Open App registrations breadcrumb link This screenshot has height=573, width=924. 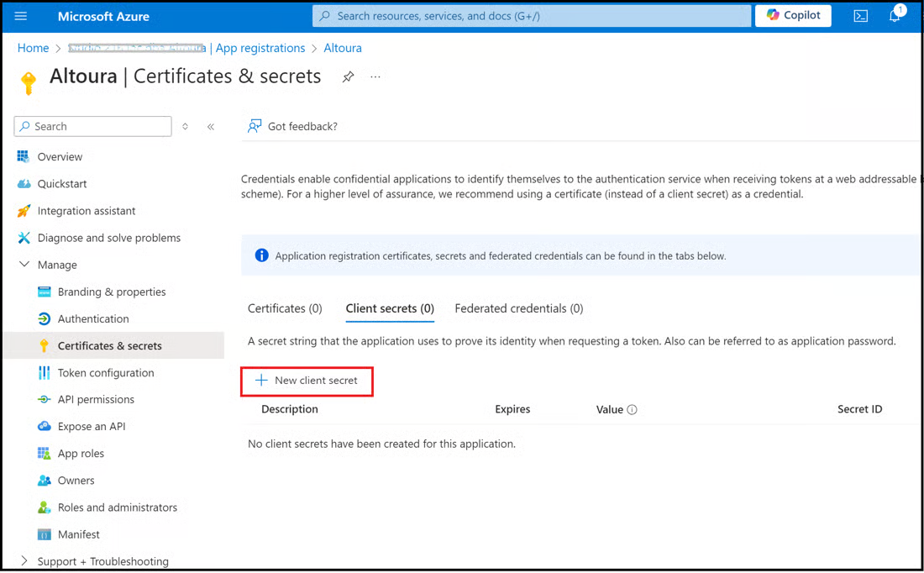(x=260, y=48)
